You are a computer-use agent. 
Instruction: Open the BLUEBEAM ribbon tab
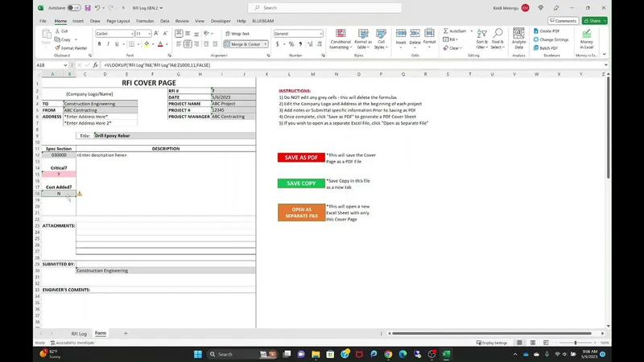pyautogui.click(x=263, y=21)
